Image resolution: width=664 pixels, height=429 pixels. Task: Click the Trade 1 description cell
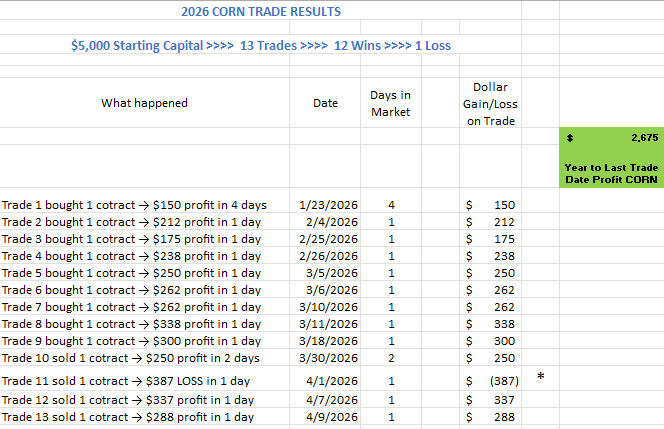(x=134, y=205)
